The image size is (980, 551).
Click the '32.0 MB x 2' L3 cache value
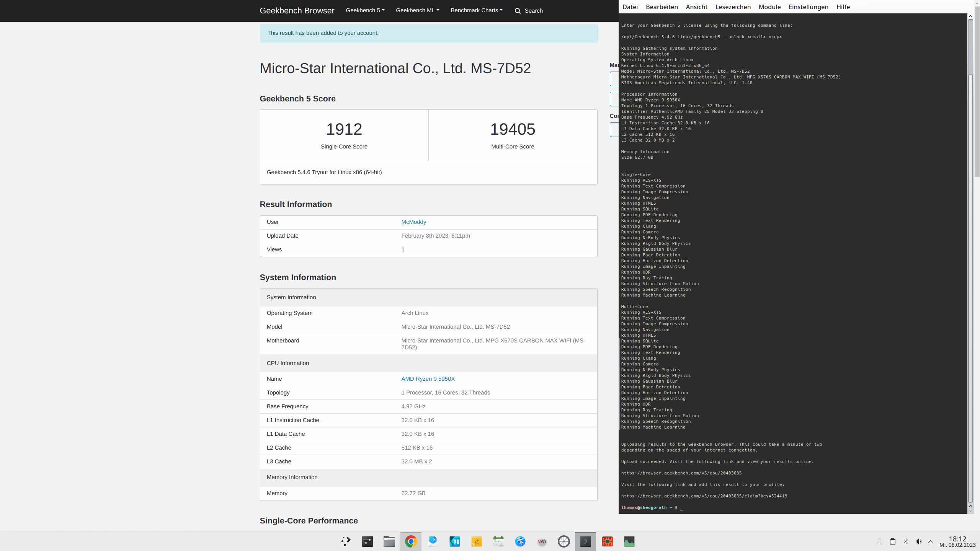click(416, 461)
